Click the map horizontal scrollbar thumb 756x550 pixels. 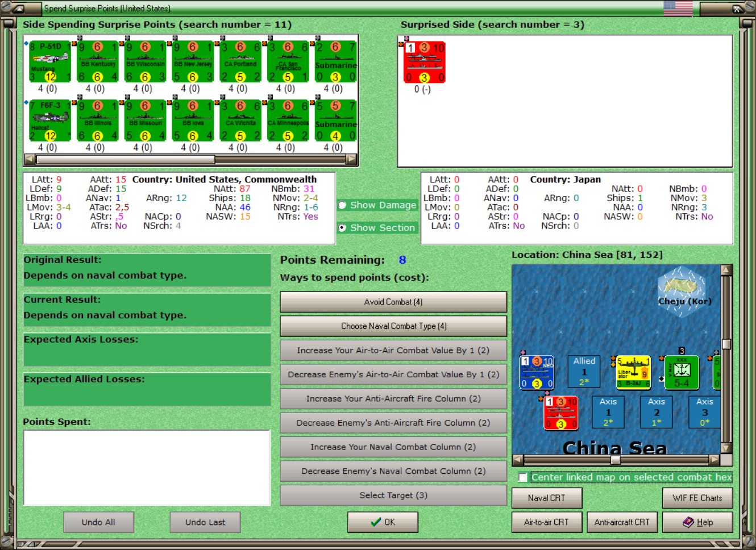pyautogui.click(x=616, y=460)
